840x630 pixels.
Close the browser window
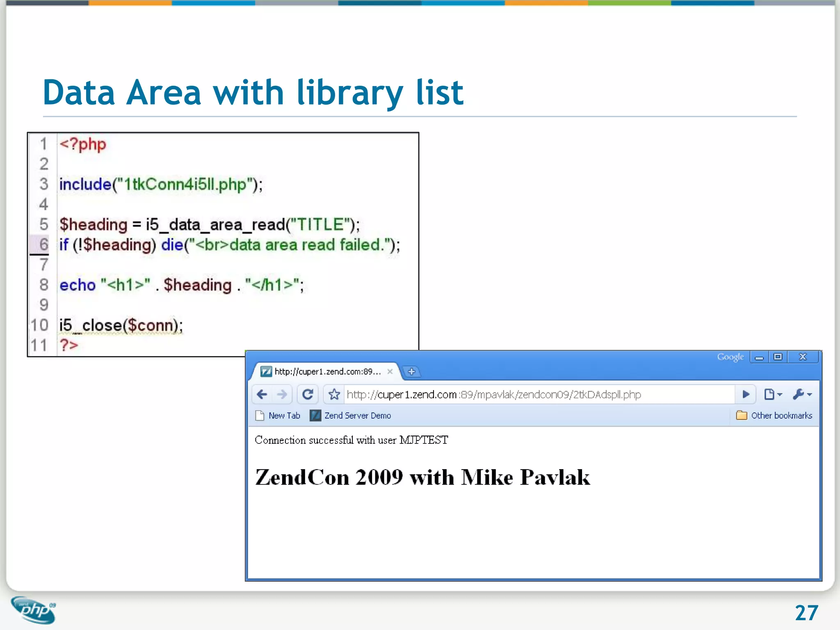[x=803, y=357]
